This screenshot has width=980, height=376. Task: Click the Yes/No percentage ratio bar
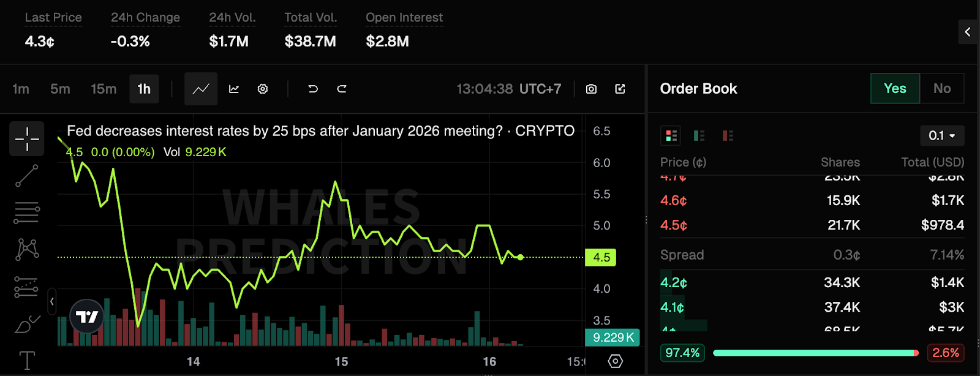(x=815, y=353)
